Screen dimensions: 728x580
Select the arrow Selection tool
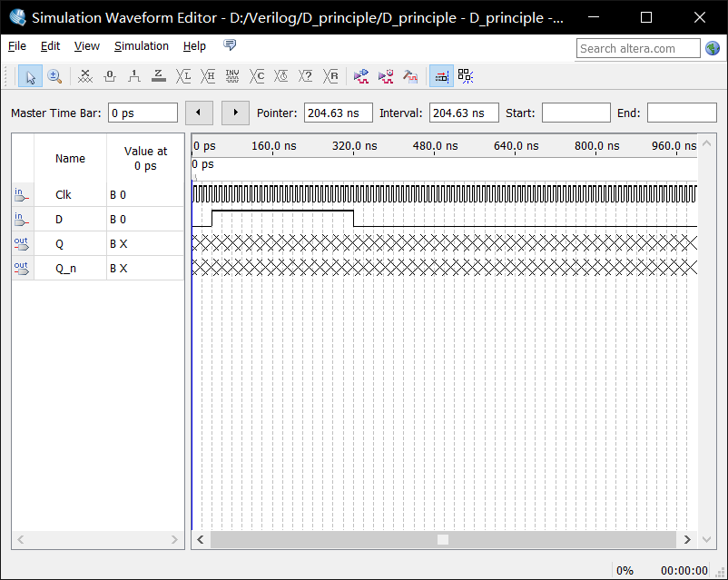30,76
